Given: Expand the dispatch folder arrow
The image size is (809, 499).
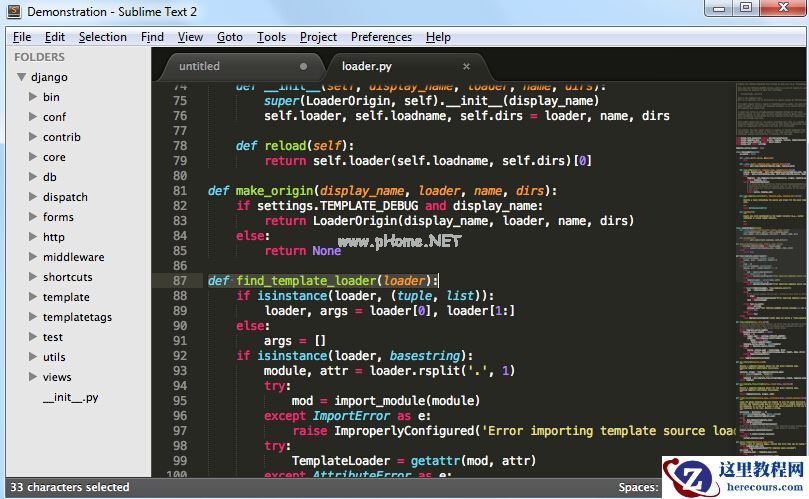Looking at the screenshot, I should (33, 197).
